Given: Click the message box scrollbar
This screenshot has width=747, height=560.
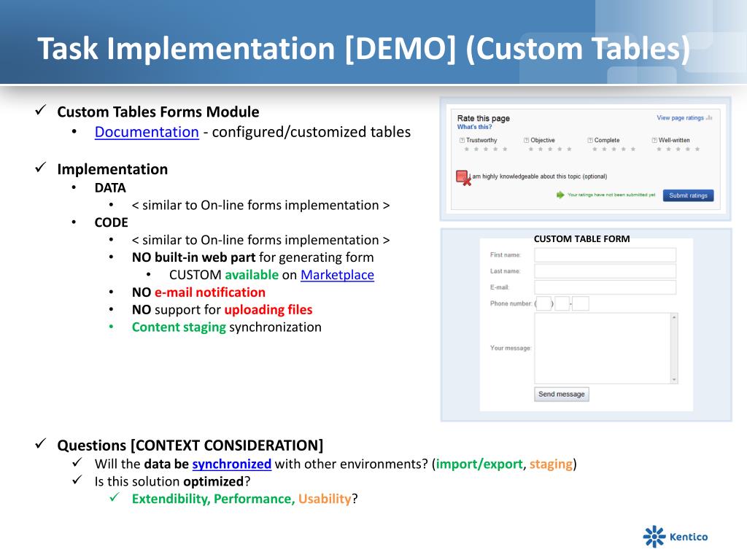Looking at the screenshot, I should (674, 348).
